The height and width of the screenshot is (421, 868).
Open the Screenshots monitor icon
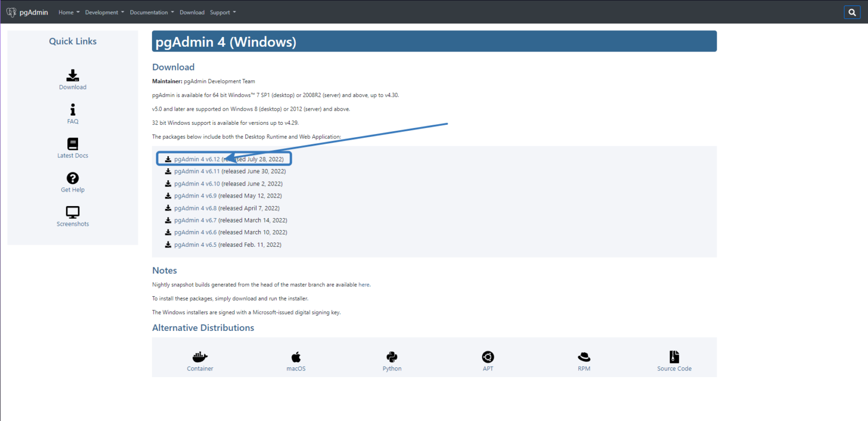[73, 212]
